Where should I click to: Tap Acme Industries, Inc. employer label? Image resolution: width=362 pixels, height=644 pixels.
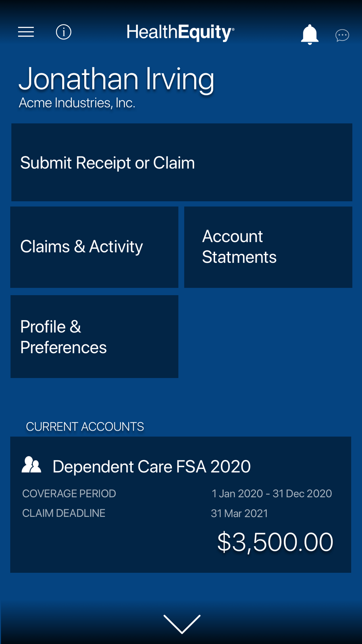point(77,103)
